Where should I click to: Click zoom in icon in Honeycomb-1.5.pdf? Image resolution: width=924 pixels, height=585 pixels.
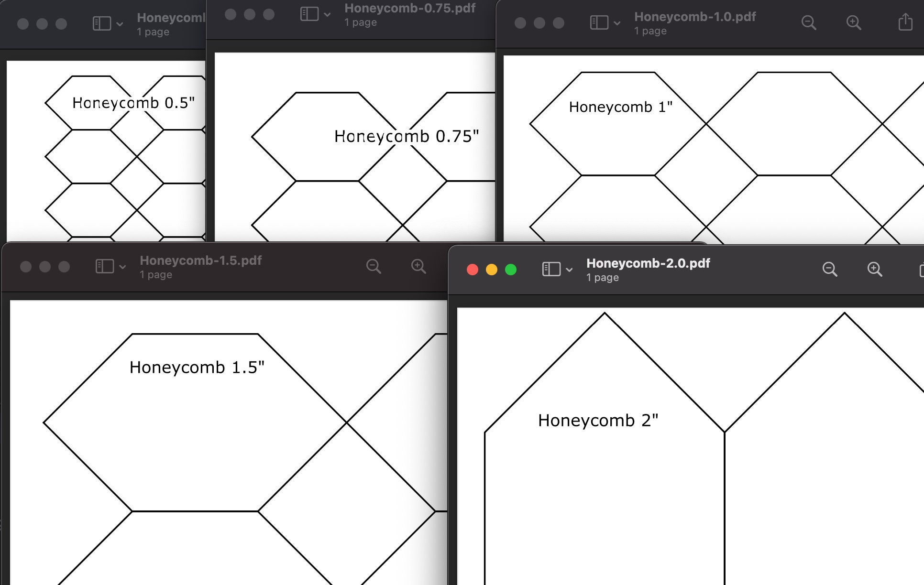418,266
